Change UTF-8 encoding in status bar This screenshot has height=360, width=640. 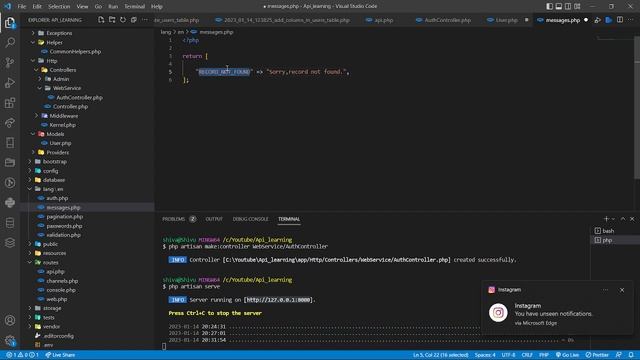point(508,355)
